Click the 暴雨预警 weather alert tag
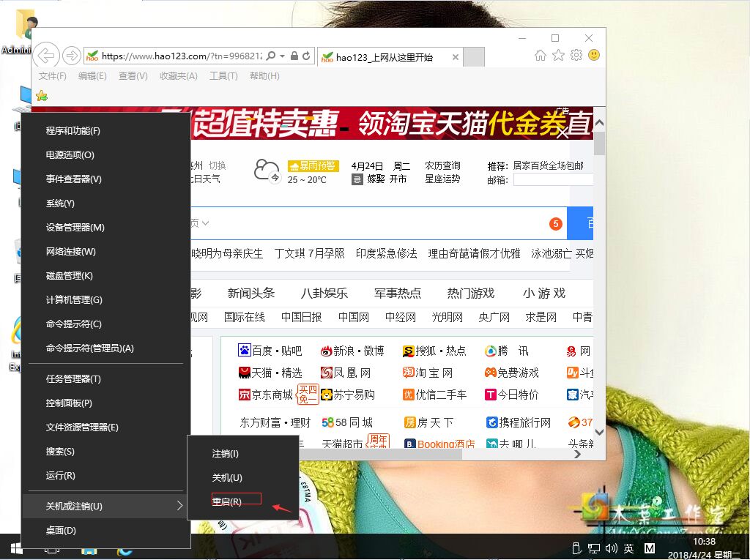The image size is (750, 560). click(313, 165)
